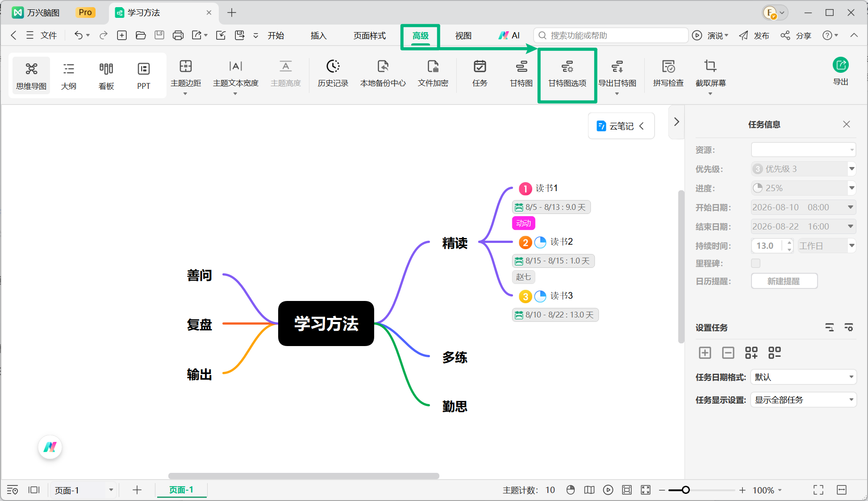The width and height of the screenshot is (868, 501).
Task: Select the 学习方法 central topic node
Action: [x=326, y=323]
